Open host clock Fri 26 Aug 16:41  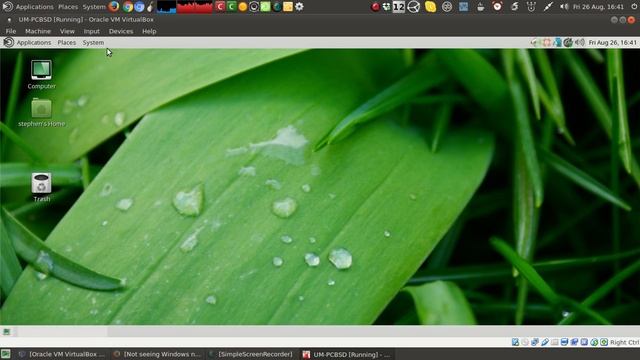[x=598, y=7]
